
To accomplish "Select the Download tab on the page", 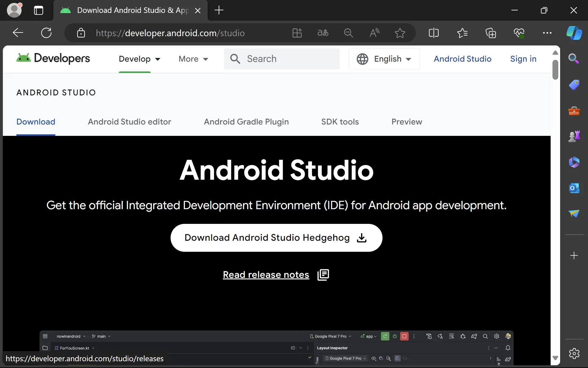I will (36, 122).
